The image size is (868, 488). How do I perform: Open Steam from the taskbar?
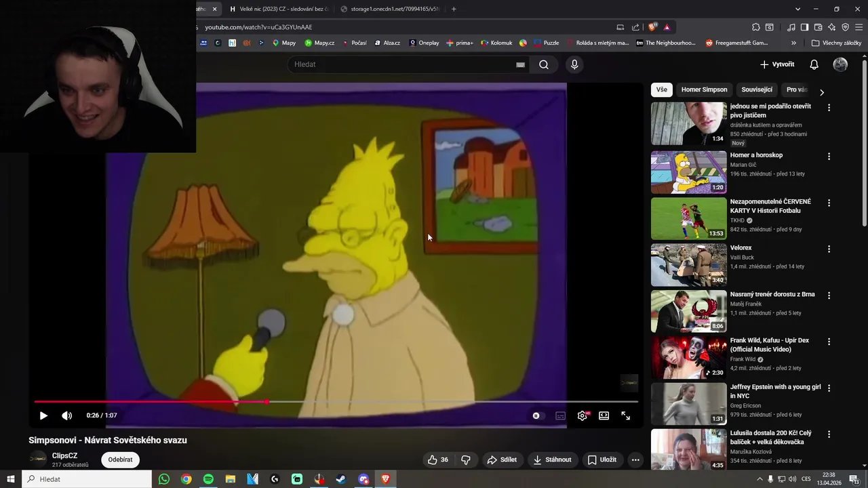[341, 479]
